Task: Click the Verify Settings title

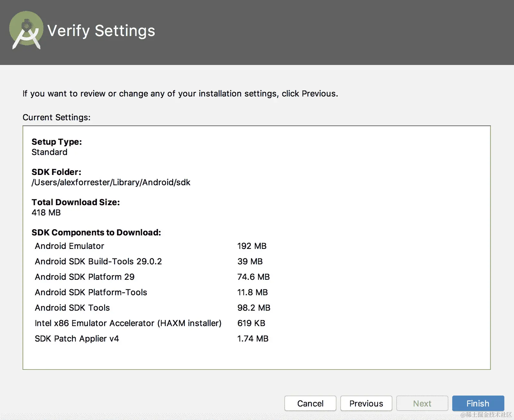Action: pyautogui.click(x=101, y=31)
